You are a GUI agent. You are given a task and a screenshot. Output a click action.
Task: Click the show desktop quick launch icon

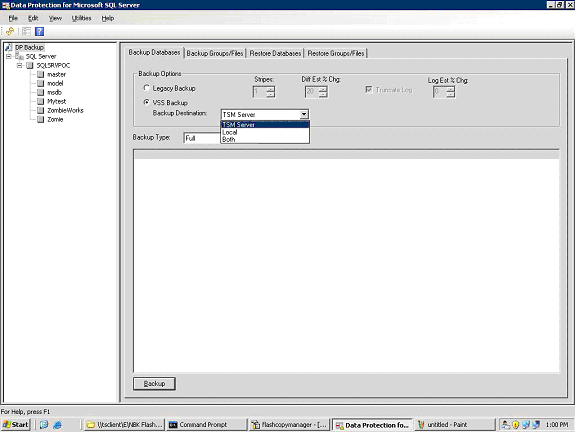pyautogui.click(x=44, y=425)
